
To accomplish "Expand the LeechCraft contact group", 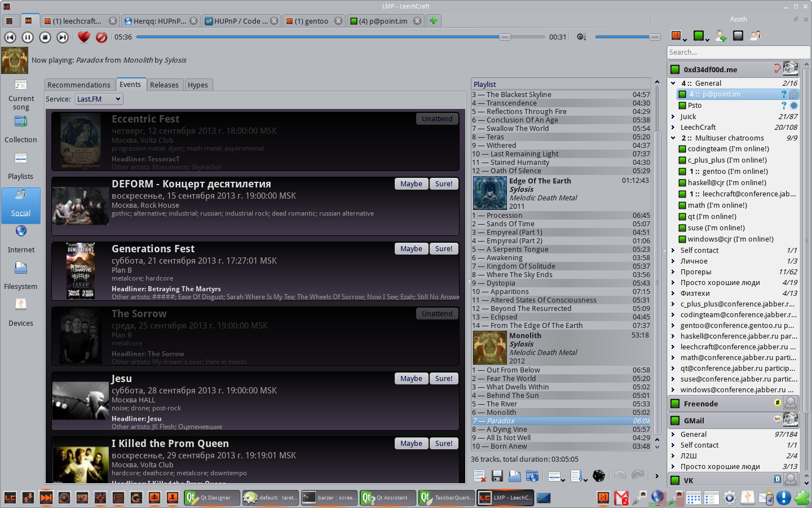I will (673, 128).
